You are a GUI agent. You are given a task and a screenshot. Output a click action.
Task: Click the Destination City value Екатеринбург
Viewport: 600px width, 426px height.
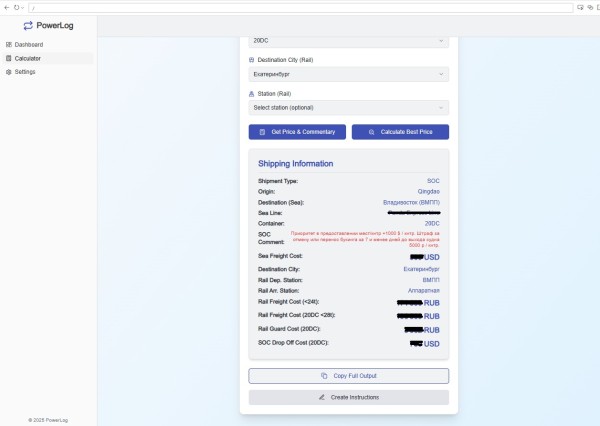(421, 269)
